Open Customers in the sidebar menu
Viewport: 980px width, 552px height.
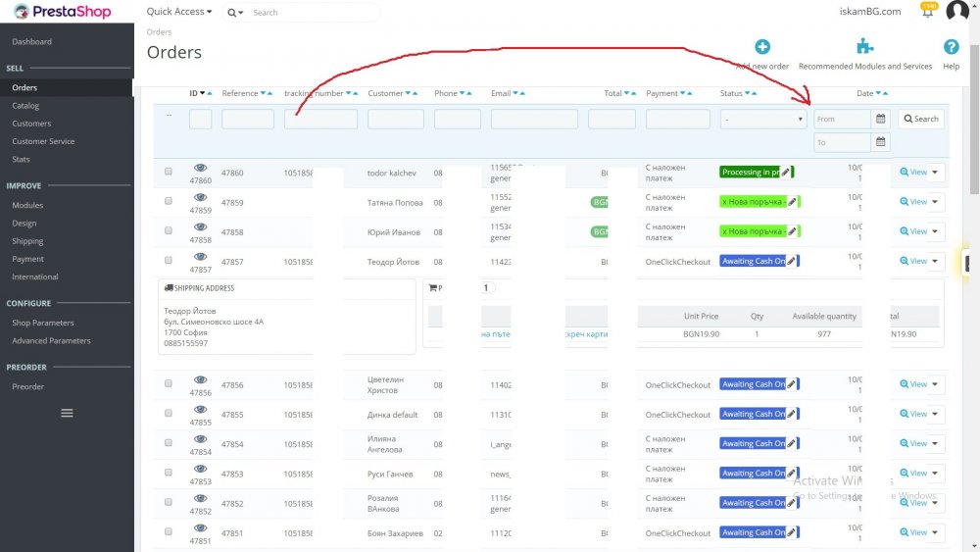31,124
